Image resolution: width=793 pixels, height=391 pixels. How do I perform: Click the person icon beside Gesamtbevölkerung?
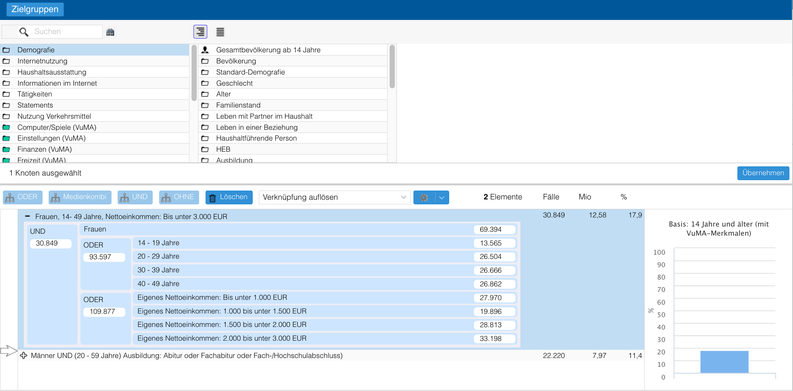click(x=205, y=50)
